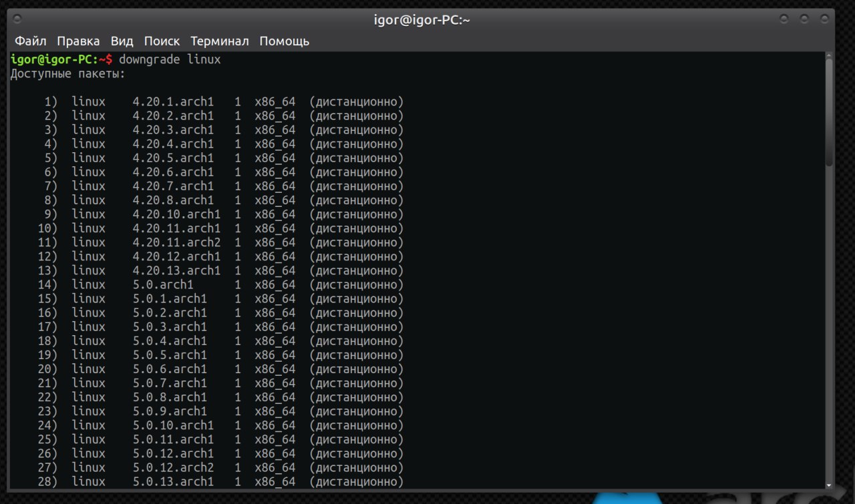Click the 5.0.9.arch1 version entry

point(170,411)
